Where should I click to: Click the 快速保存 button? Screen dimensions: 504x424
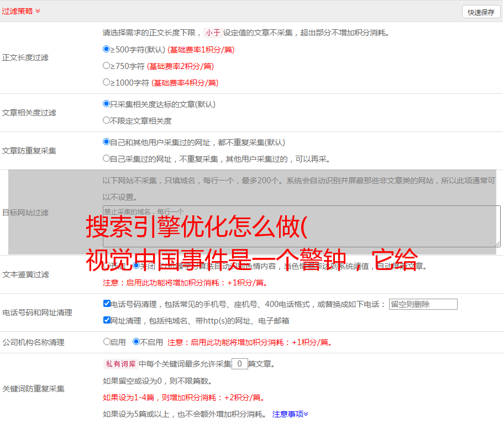[x=481, y=12]
